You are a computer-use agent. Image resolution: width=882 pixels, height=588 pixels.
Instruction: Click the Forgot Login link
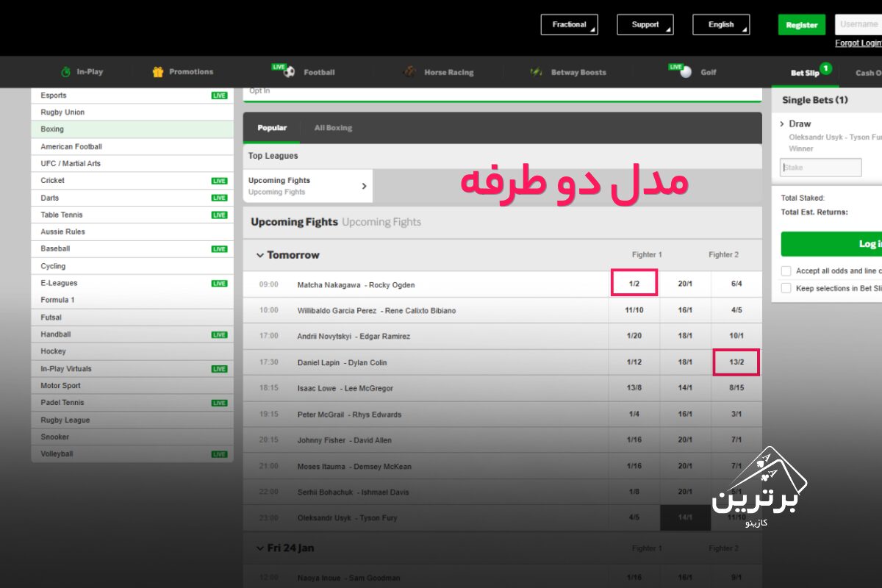point(858,43)
